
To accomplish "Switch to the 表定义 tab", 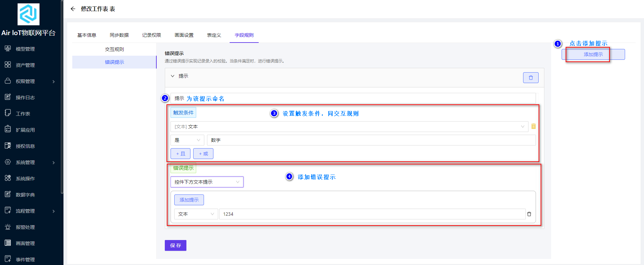I will point(214,35).
